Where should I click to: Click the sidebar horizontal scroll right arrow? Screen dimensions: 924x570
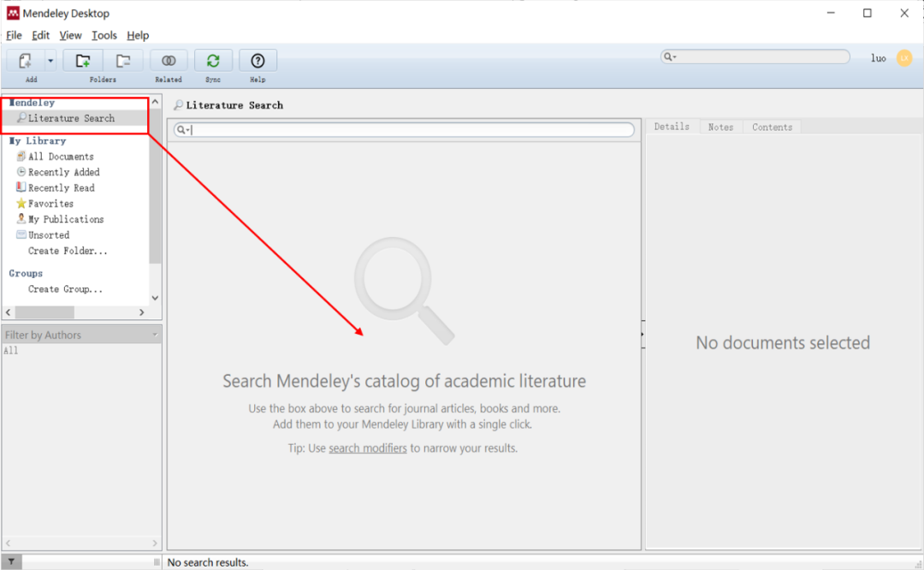pyautogui.click(x=141, y=312)
